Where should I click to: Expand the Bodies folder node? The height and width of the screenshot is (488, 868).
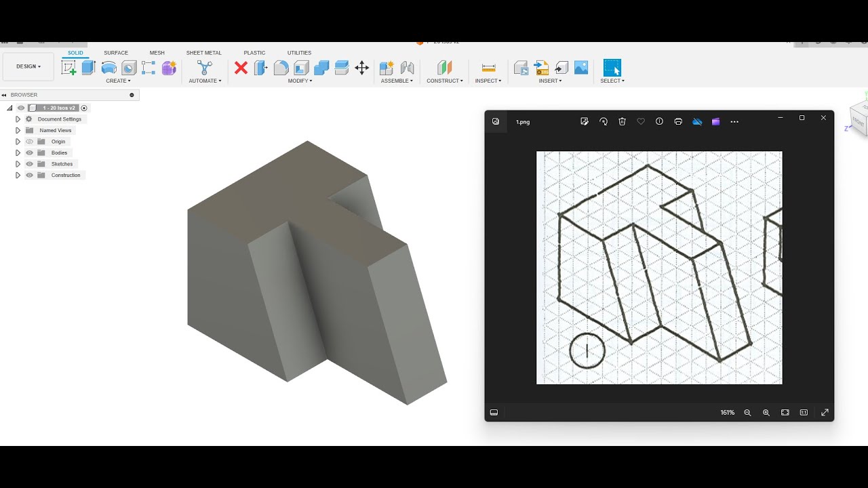(18, 152)
